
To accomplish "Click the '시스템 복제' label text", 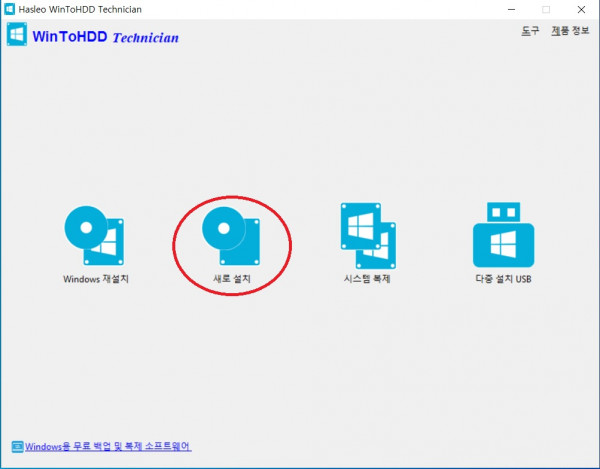I will [367, 279].
